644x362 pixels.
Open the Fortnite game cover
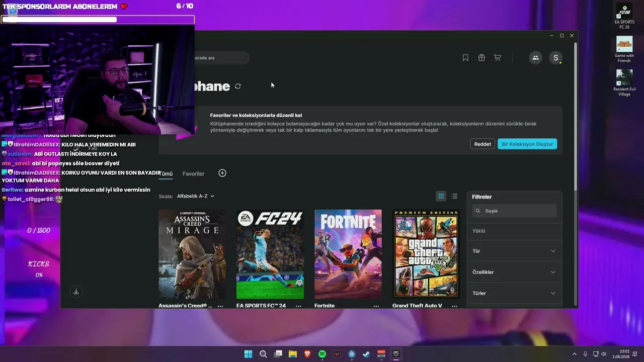pyautogui.click(x=348, y=254)
